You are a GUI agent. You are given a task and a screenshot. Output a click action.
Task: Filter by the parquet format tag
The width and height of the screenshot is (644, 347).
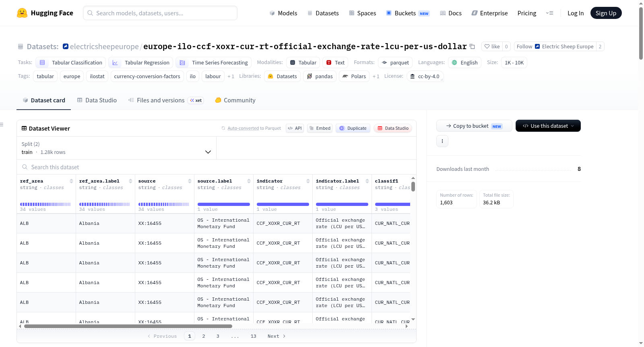395,62
